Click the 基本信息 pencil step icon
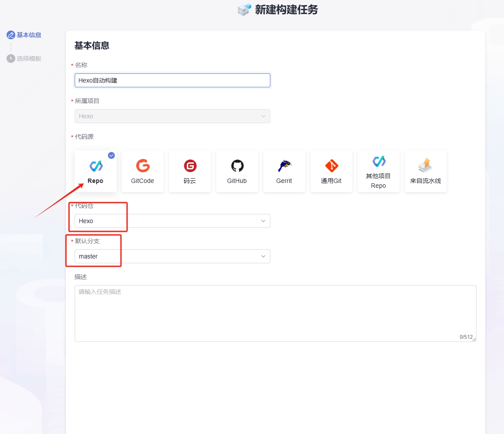504x434 pixels. coord(11,35)
